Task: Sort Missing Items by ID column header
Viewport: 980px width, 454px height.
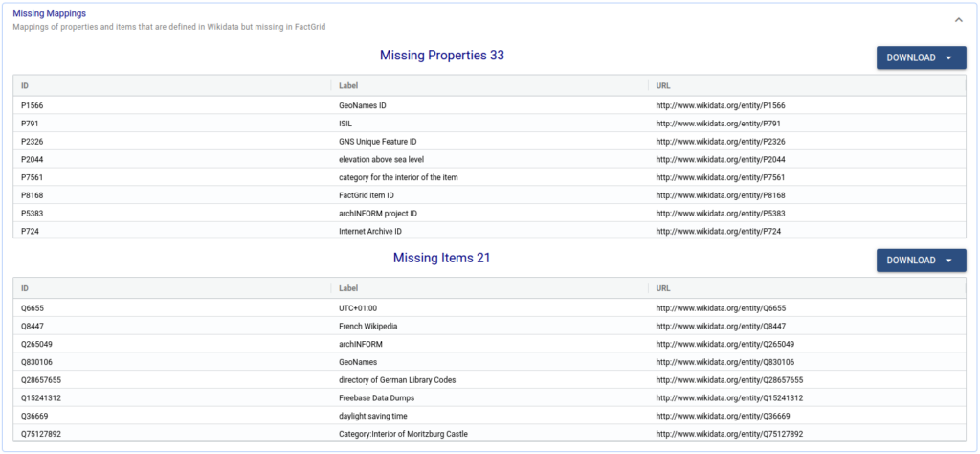Action: (24, 288)
